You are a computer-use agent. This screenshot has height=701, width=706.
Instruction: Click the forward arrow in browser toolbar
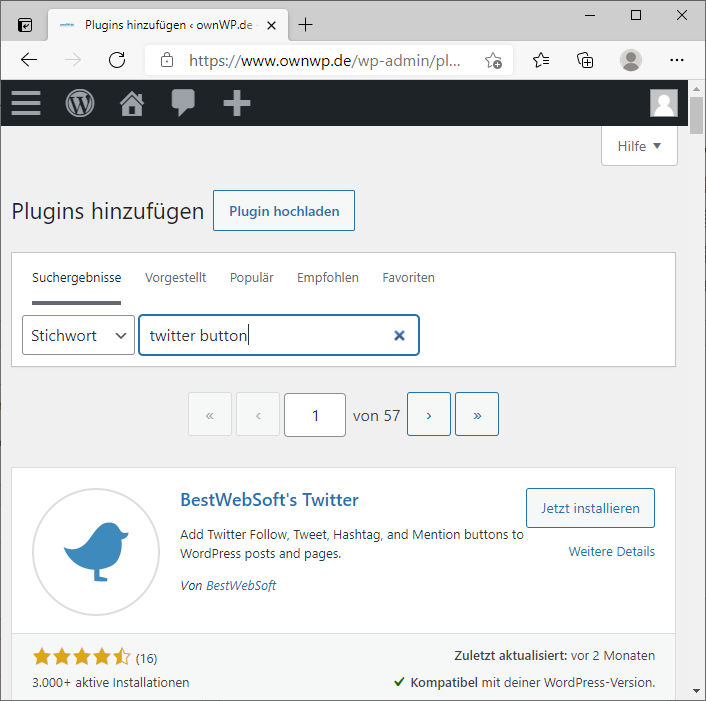pos(72,60)
